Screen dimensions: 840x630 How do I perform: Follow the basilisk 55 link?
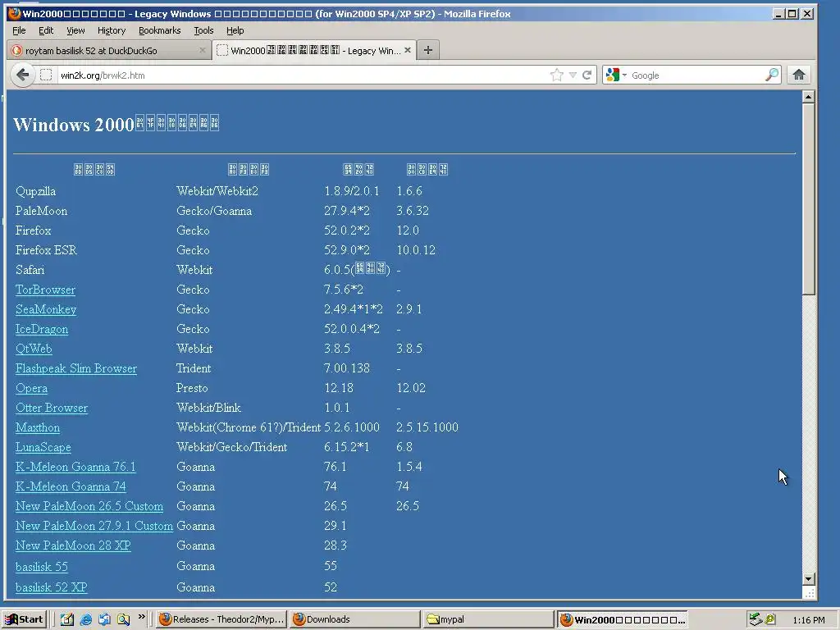(42, 567)
